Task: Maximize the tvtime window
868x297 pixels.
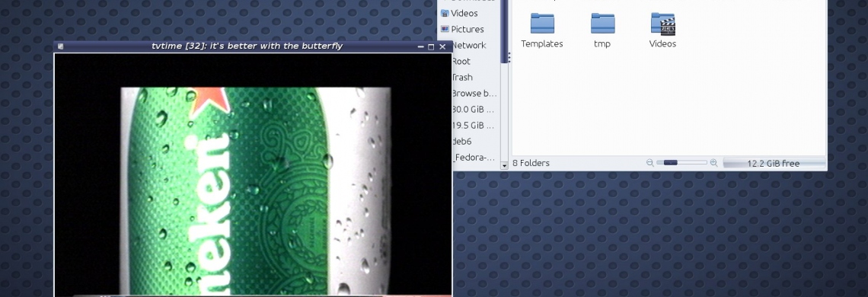Action: 431,47
